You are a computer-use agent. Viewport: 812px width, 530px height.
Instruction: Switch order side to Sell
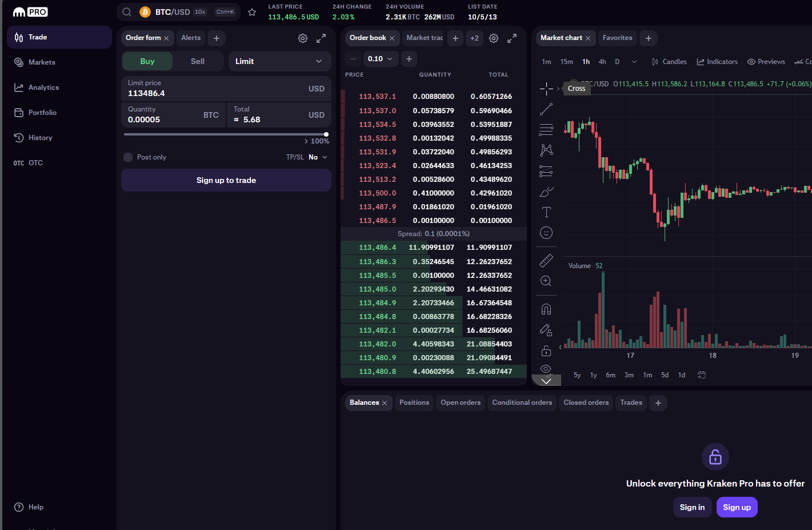pos(198,61)
